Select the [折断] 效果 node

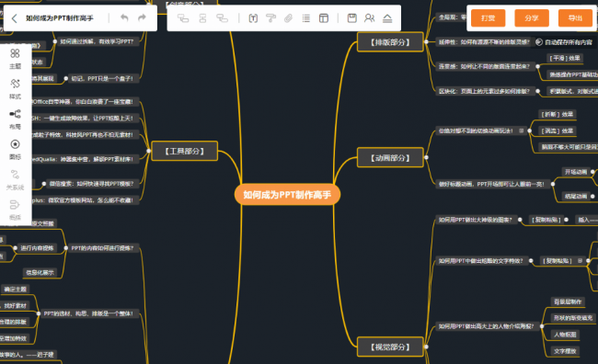pyautogui.click(x=558, y=114)
